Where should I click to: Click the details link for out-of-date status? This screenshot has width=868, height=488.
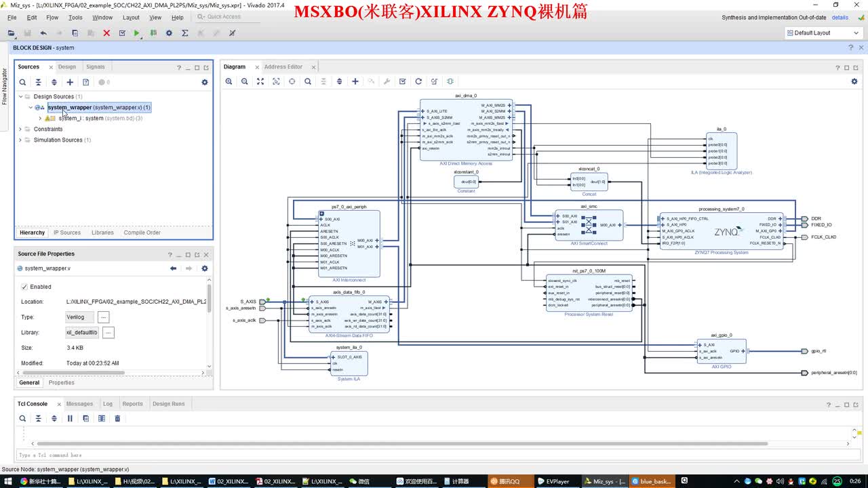click(840, 18)
